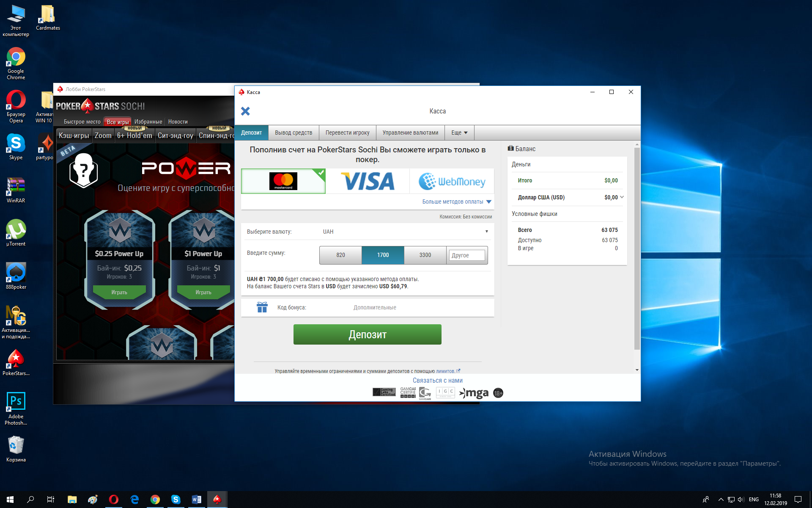Open the Перевести игроку tab
812x508 pixels.
(347, 133)
